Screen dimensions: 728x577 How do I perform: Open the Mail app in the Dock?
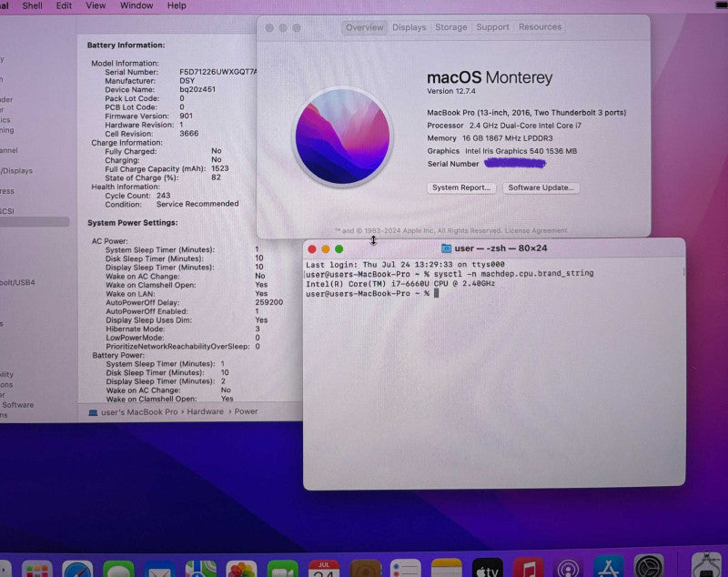click(x=159, y=569)
